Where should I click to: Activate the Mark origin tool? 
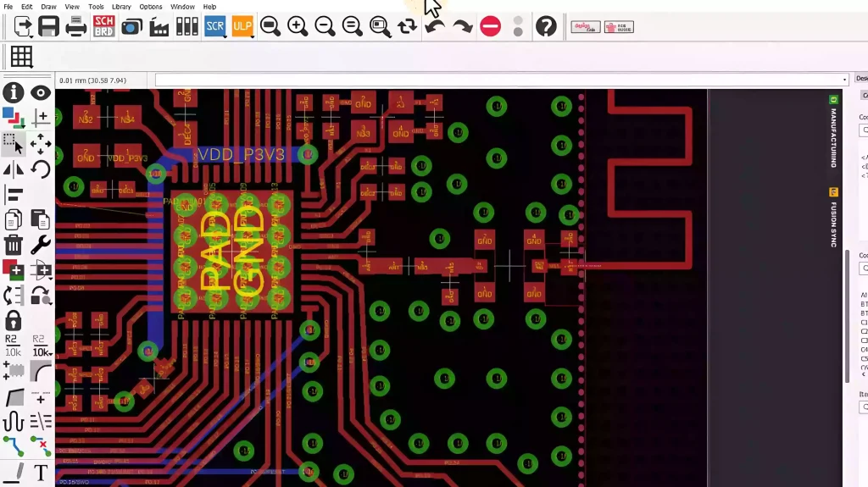41,118
